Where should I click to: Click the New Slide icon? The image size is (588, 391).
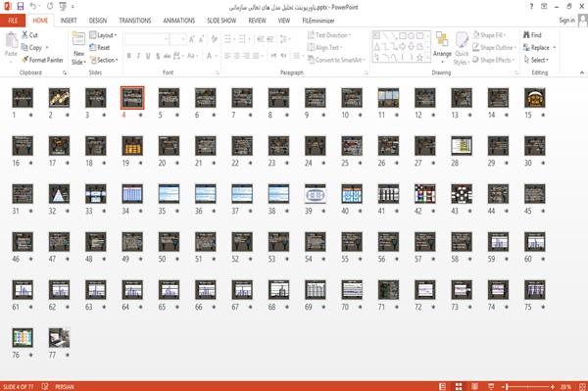78,39
